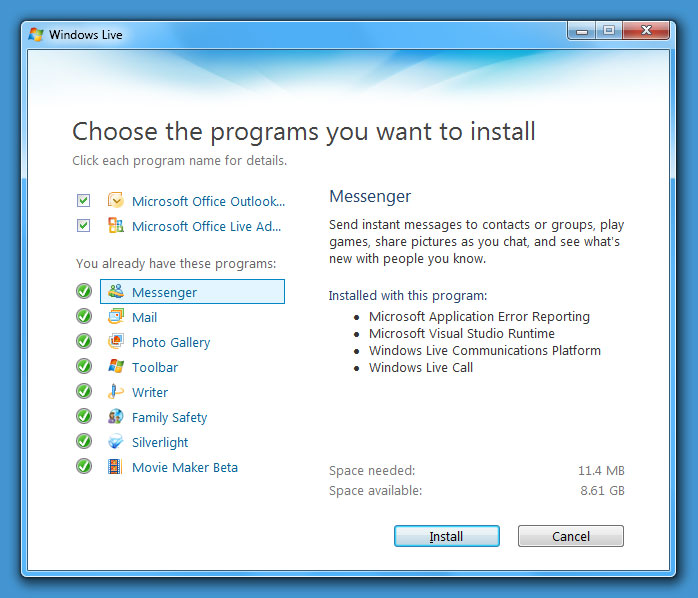Click the Microsoft Office Live Add-in icon
The height and width of the screenshot is (598, 698).
pos(116,226)
